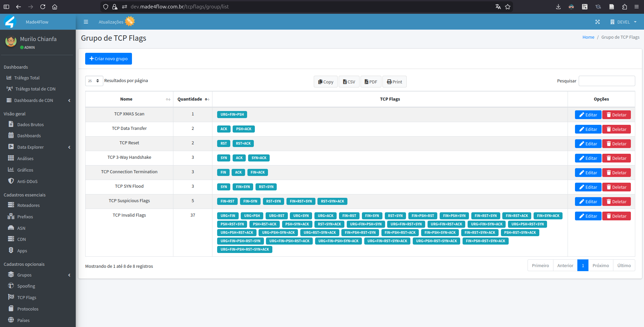Enter fullscreen using the expand icon
Viewport: 644px width, 327px height.
(x=598, y=22)
